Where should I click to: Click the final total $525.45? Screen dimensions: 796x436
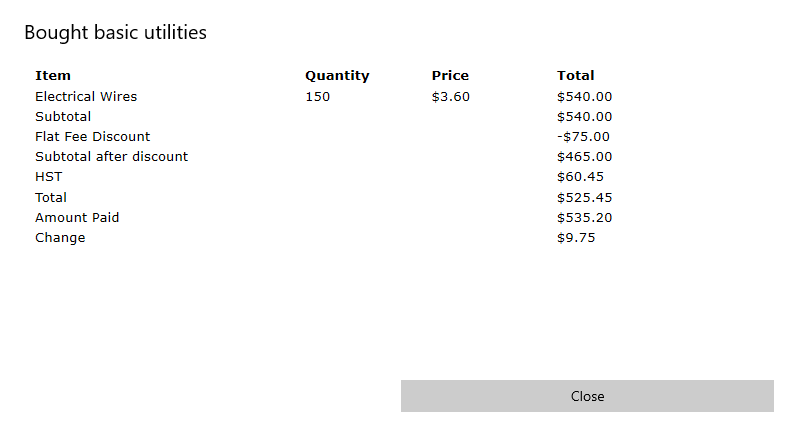(584, 197)
